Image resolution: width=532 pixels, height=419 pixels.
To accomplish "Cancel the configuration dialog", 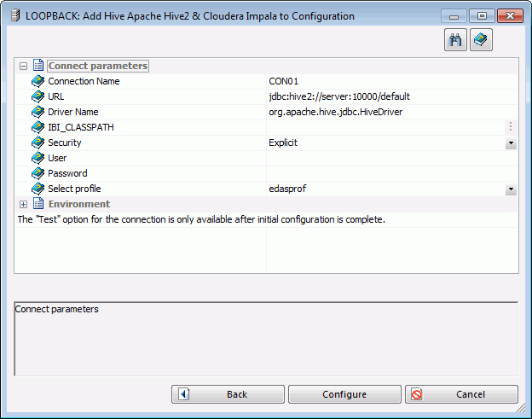I will click(x=461, y=394).
